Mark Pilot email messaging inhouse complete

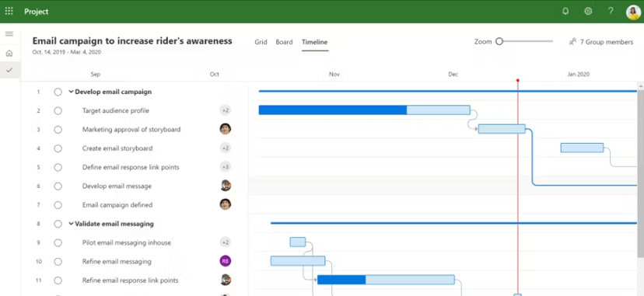tap(58, 242)
